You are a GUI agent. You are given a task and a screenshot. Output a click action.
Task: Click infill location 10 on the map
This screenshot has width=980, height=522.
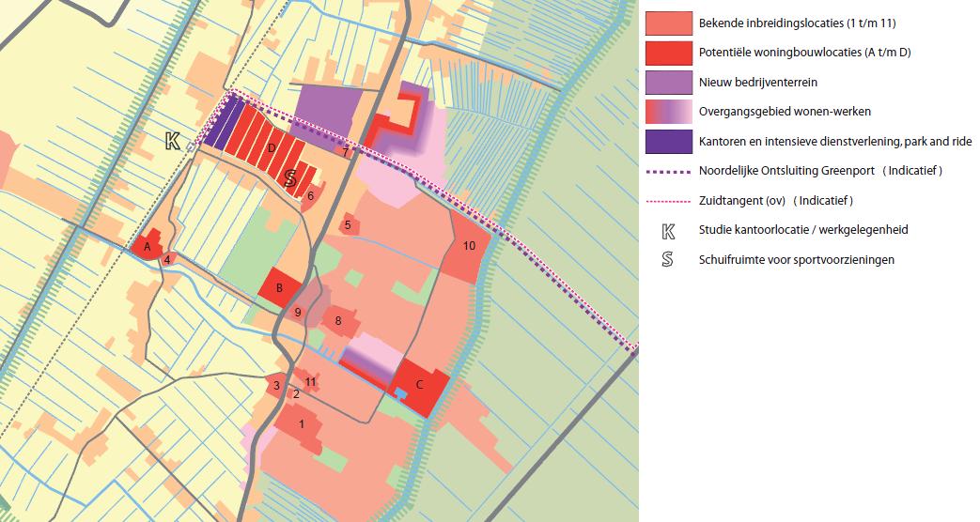coord(469,246)
